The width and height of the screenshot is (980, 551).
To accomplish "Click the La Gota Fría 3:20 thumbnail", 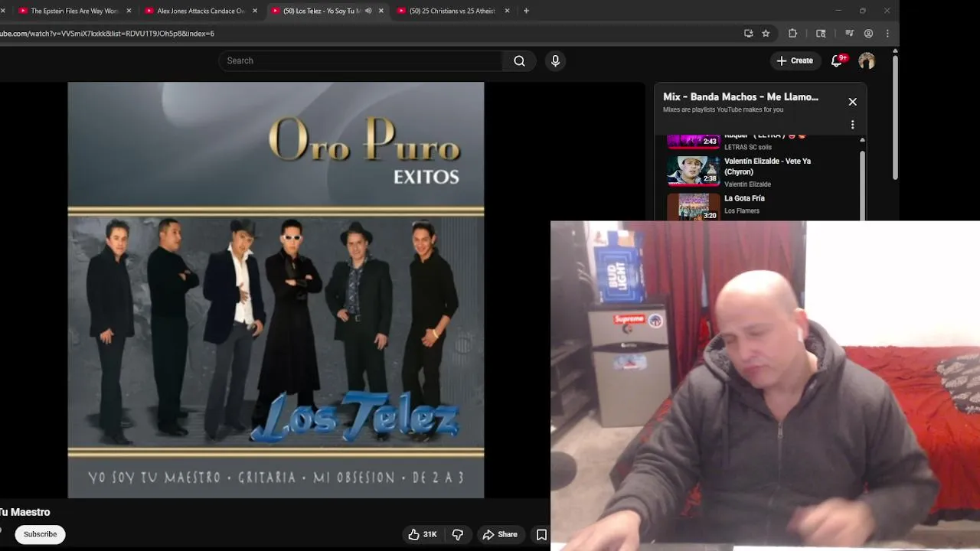I will 694,207.
